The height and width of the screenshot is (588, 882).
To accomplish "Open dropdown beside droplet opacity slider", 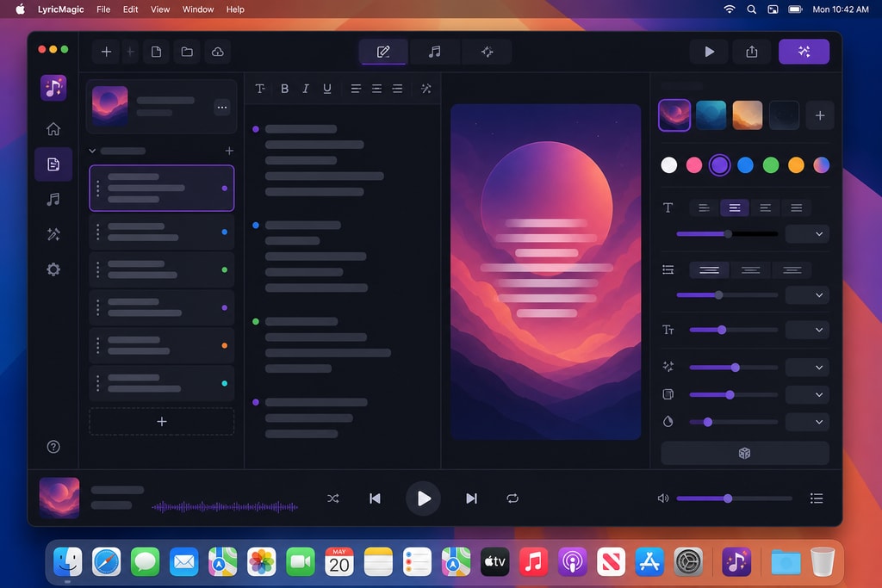I will pos(806,422).
